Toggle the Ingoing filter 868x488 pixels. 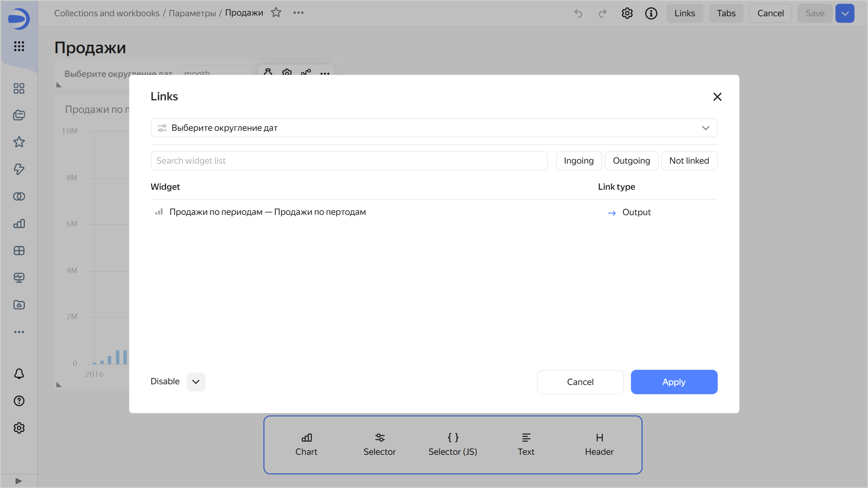click(x=578, y=161)
